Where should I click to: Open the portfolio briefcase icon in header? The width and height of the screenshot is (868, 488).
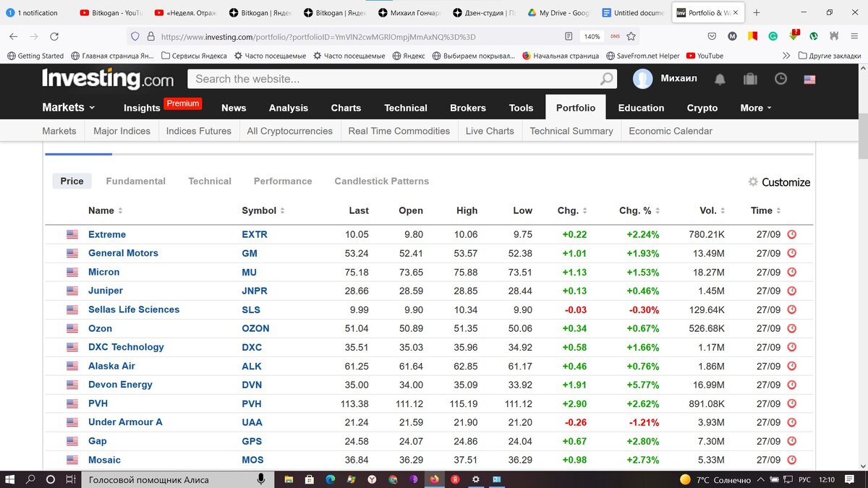click(750, 79)
